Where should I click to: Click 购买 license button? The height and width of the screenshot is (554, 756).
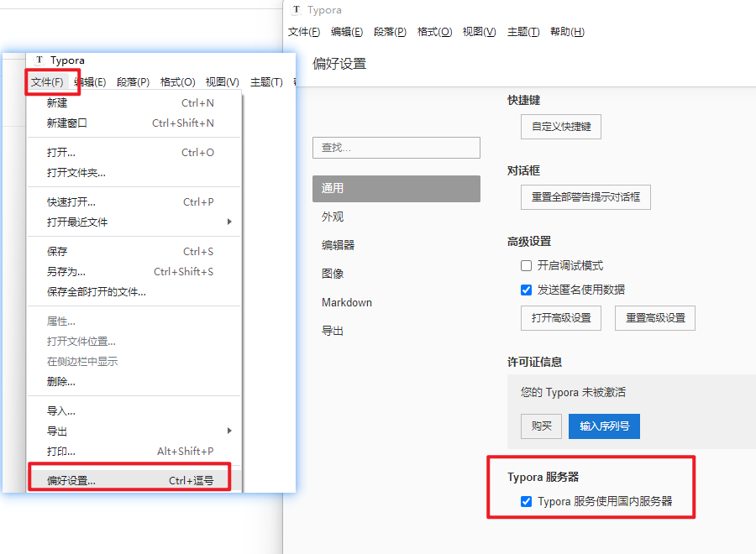(x=541, y=426)
